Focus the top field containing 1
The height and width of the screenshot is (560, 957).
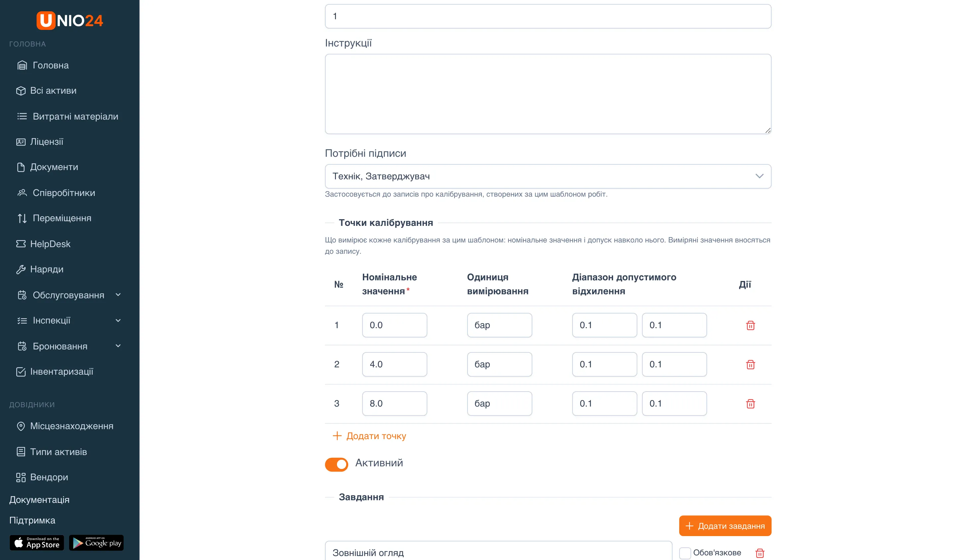tap(548, 16)
